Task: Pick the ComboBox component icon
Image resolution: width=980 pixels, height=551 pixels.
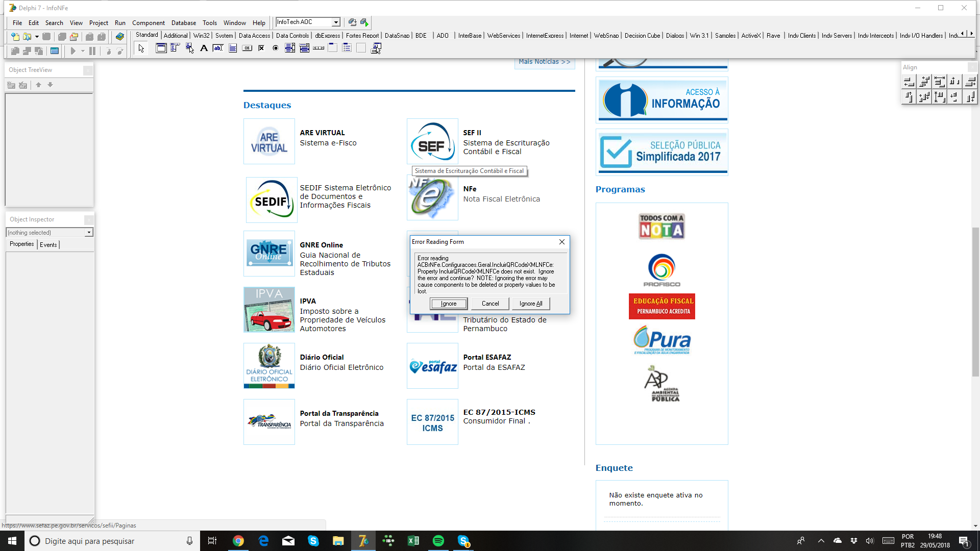Action: [304, 48]
